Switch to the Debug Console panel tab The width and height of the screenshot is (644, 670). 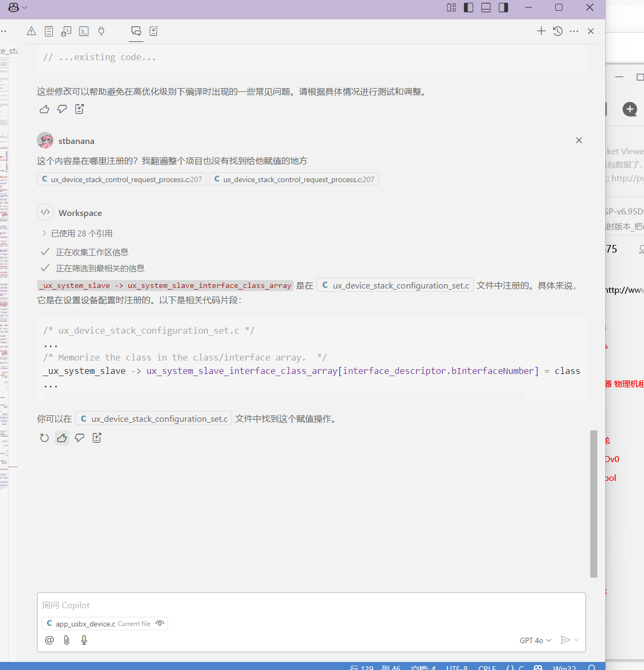point(66,31)
